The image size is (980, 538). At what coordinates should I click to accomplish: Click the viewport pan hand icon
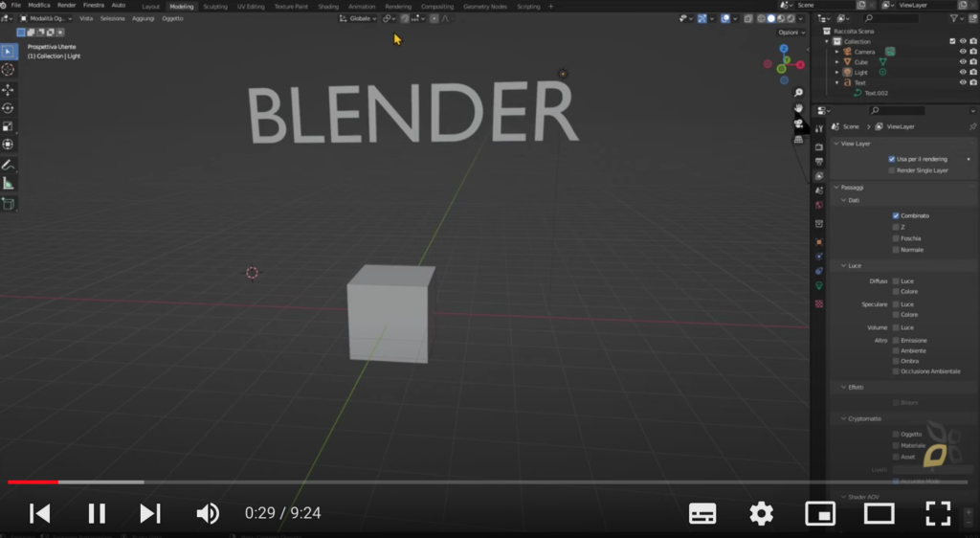pos(798,109)
